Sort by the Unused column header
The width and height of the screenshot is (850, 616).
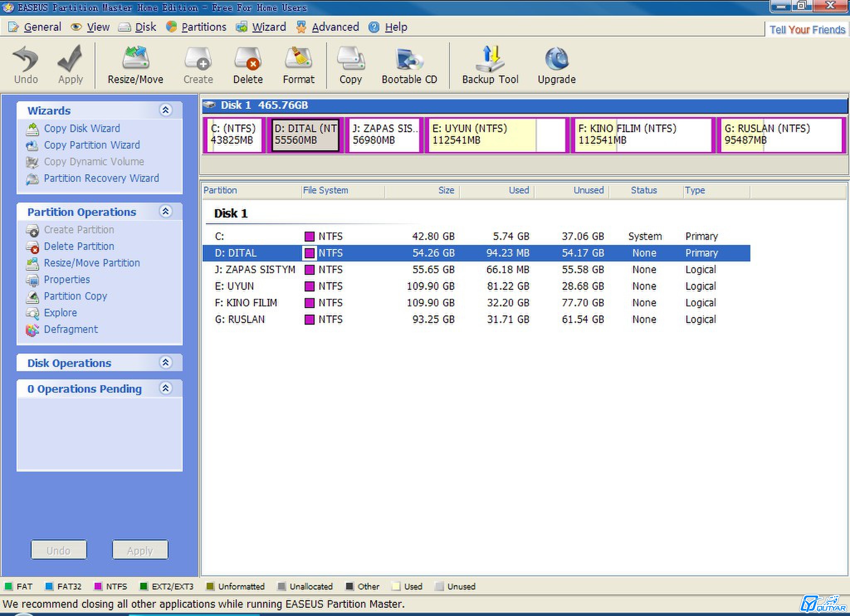572,191
